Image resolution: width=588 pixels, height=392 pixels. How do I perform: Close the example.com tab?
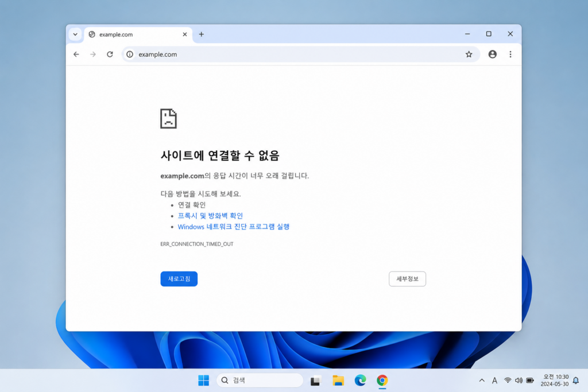pos(185,34)
